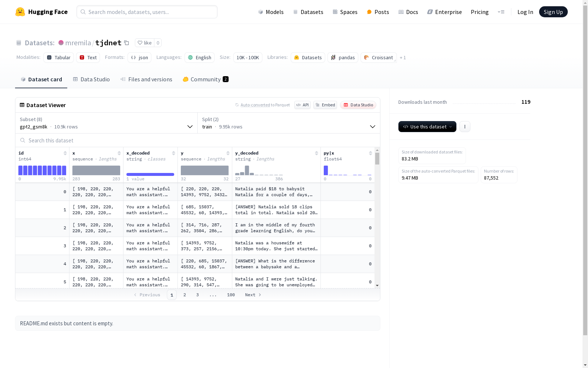Image resolution: width=588 pixels, height=368 pixels.
Task: Go to Datasets in top navigation
Action: pyautogui.click(x=308, y=12)
